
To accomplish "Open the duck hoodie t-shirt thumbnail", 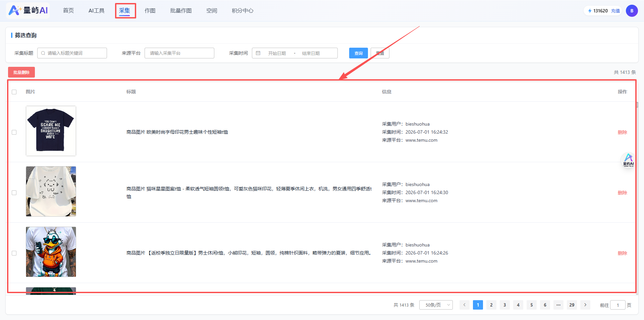I will point(51,252).
